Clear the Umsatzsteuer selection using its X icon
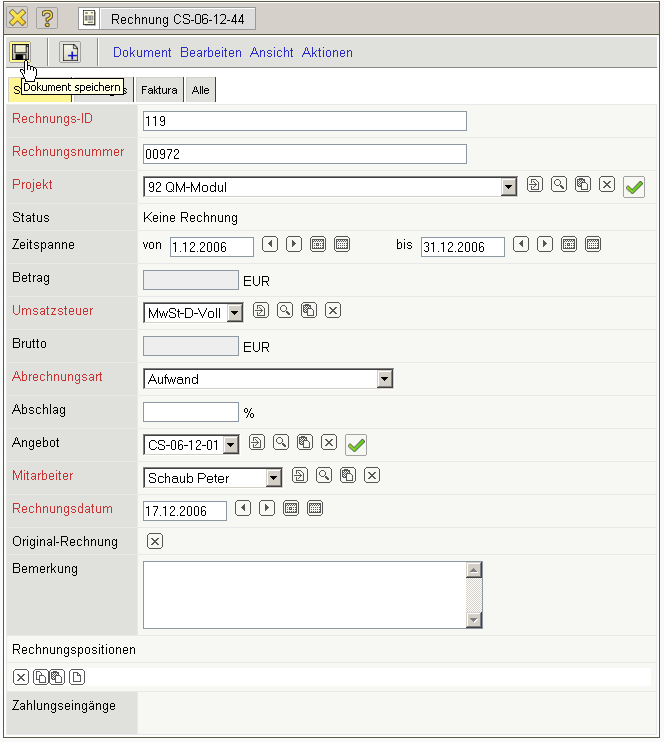 click(333, 311)
